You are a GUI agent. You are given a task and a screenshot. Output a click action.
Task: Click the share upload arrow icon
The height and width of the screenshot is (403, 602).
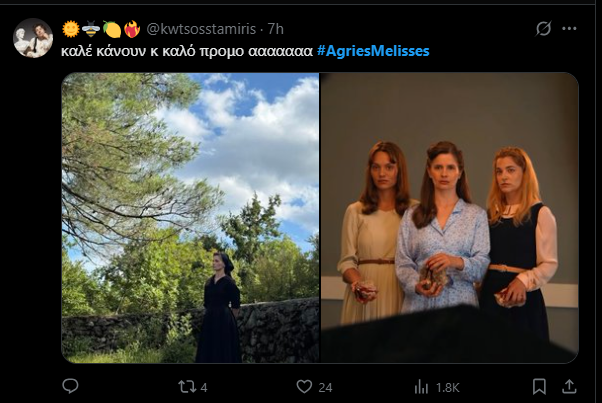569,386
